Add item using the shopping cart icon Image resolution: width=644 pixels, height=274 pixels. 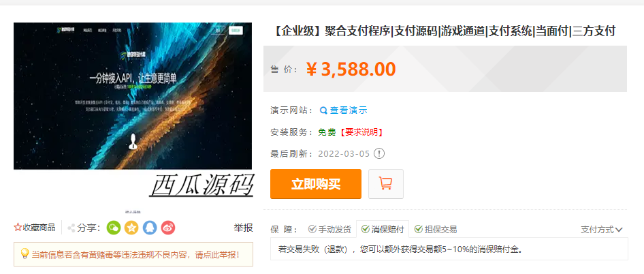point(386,184)
